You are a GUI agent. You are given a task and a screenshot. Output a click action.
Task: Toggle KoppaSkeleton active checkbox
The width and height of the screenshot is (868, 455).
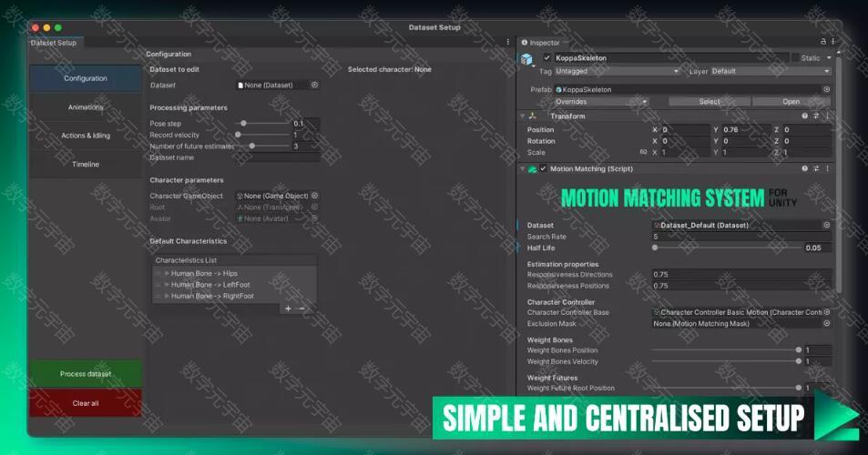(546, 57)
